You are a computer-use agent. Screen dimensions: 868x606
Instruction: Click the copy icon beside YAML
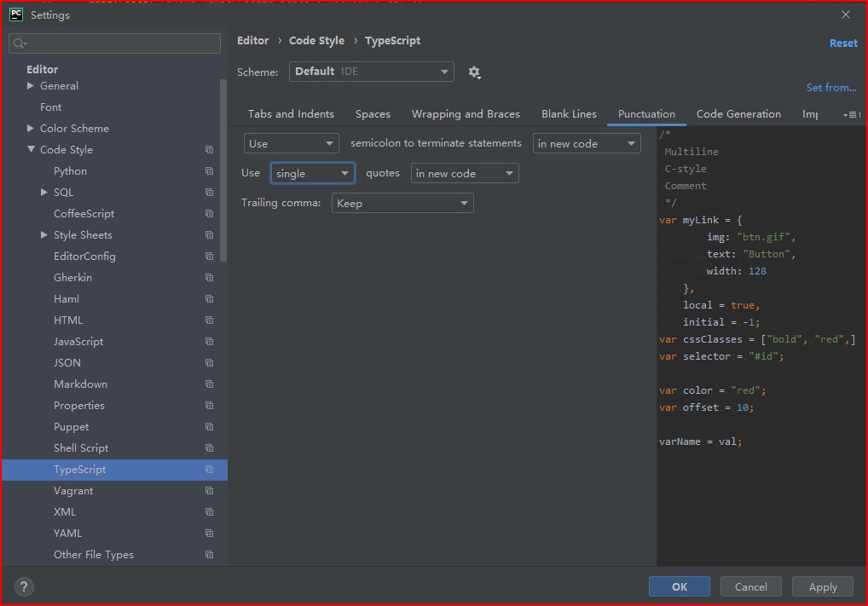pyautogui.click(x=209, y=534)
